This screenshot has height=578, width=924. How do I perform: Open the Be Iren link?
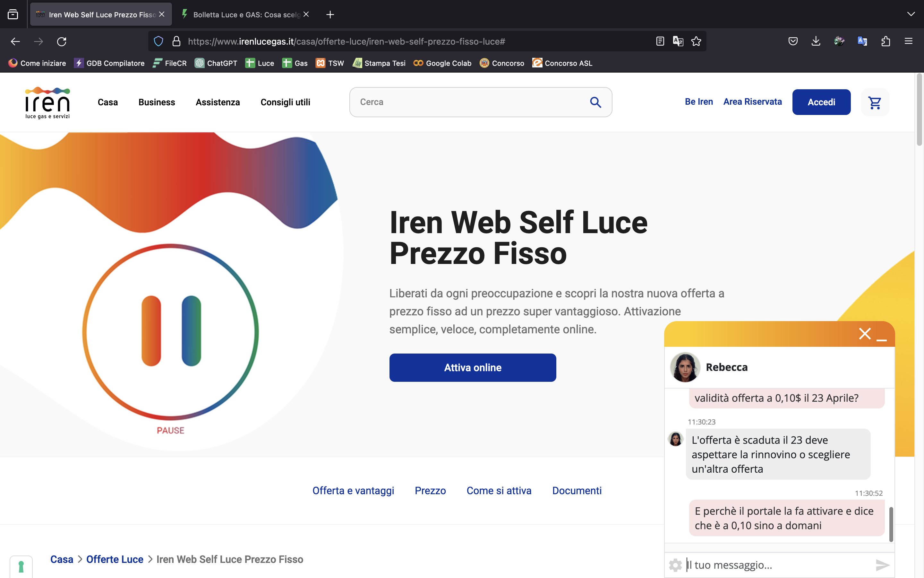(x=699, y=102)
